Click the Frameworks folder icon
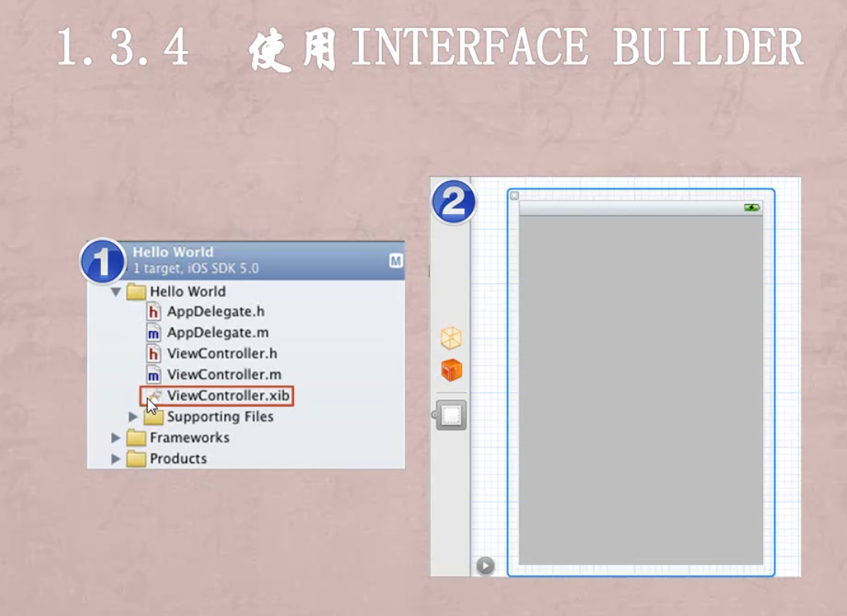The height and width of the screenshot is (616, 847). [x=136, y=437]
